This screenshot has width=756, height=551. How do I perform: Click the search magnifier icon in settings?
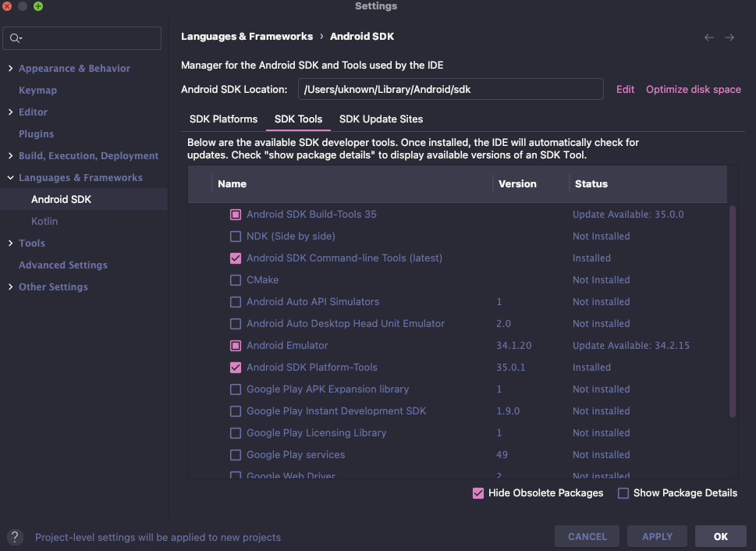[x=15, y=38]
